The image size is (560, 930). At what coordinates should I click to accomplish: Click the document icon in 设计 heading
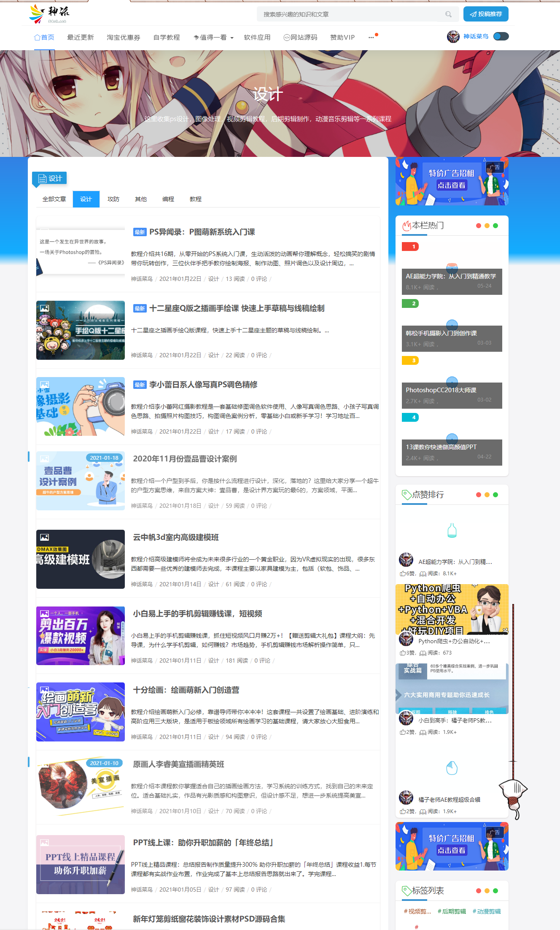(42, 179)
